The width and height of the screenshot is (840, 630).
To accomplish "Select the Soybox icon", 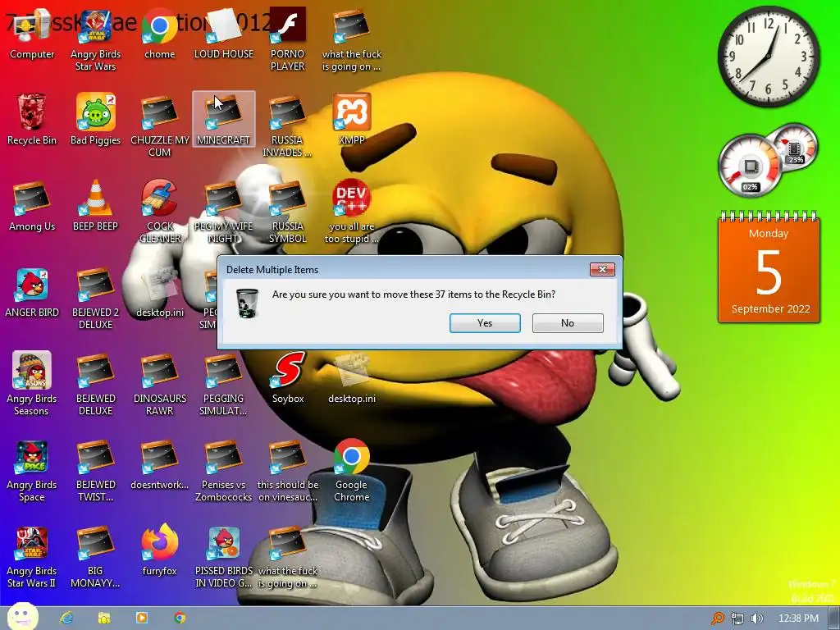I will click(288, 378).
